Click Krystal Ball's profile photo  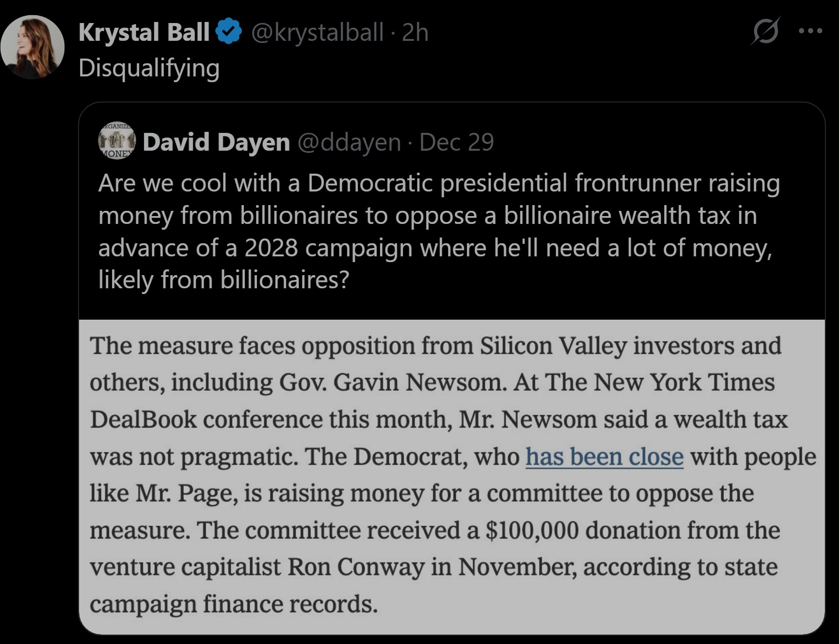pos(32,47)
